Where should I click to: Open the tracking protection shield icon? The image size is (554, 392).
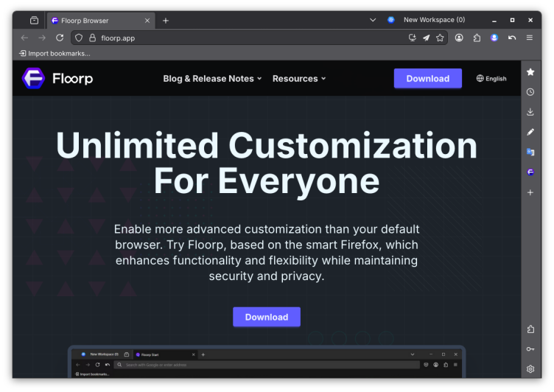(79, 38)
